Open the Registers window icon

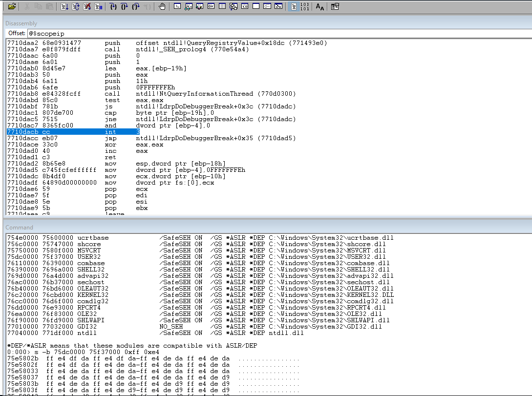pos(211,7)
